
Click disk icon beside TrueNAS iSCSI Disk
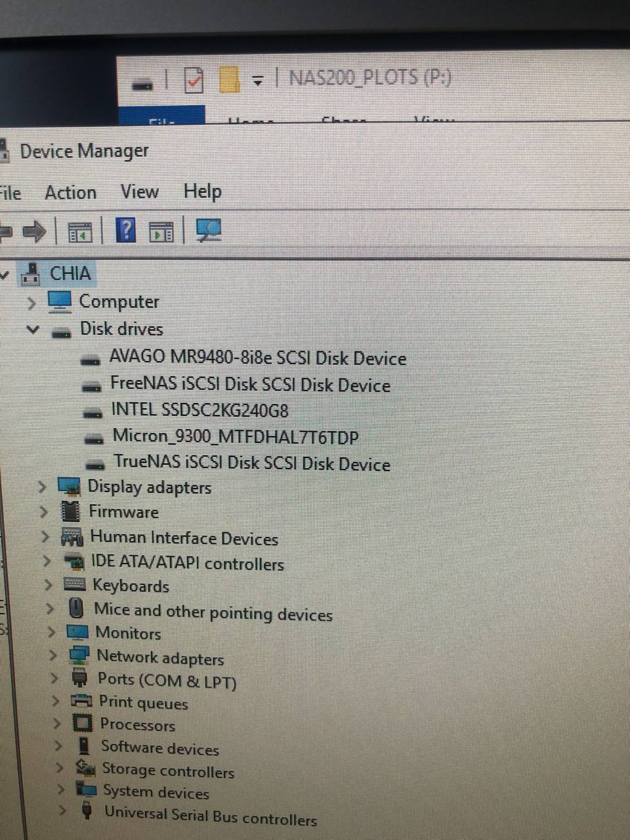pyautogui.click(x=96, y=465)
